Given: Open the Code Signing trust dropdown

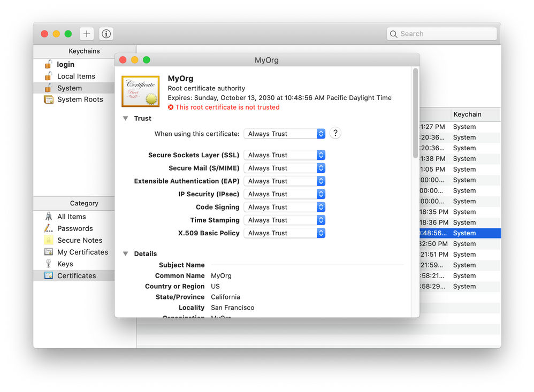Looking at the screenshot, I should point(284,207).
